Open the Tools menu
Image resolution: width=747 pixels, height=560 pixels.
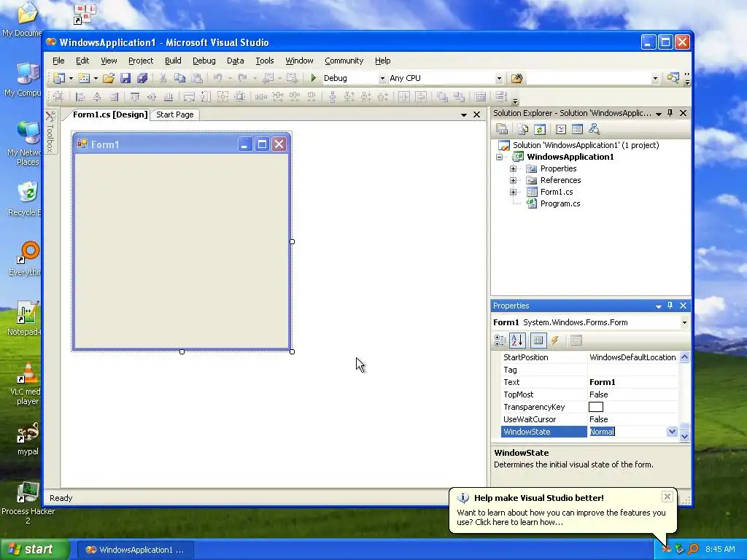tap(264, 61)
